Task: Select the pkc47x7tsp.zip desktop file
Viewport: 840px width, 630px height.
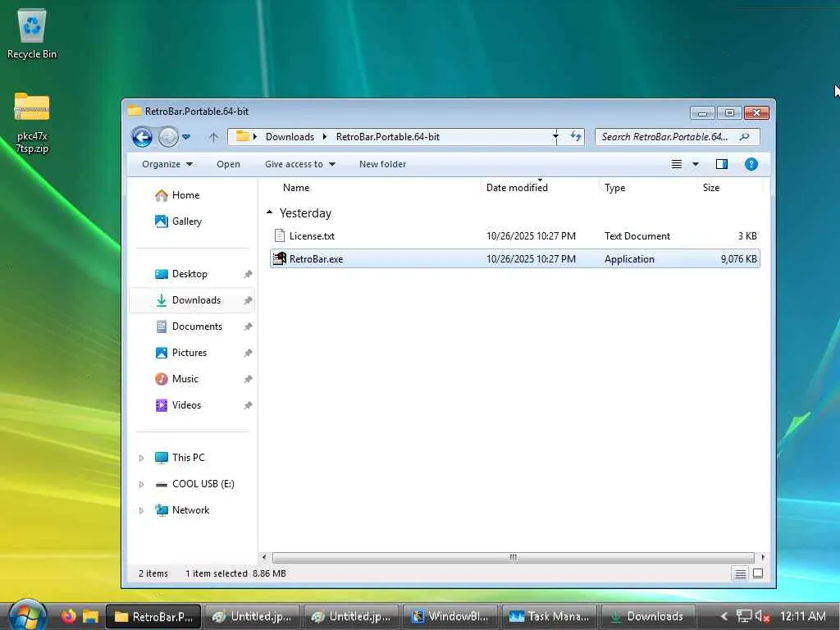Action: [32, 123]
